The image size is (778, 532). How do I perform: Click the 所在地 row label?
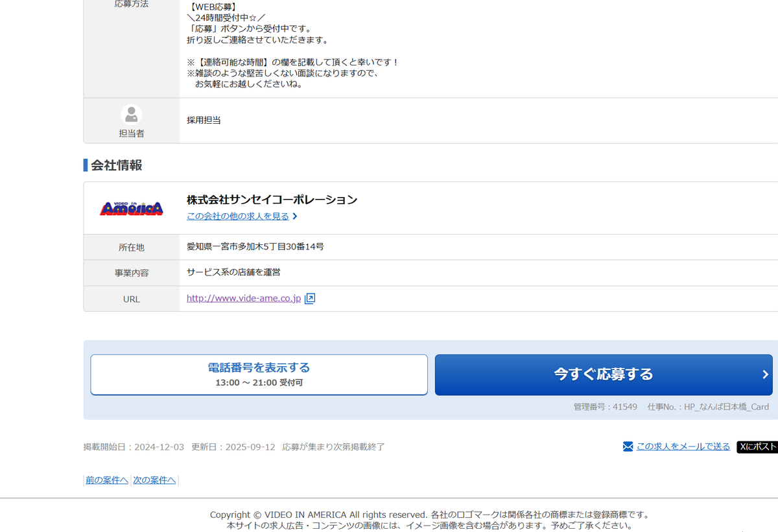click(x=132, y=248)
